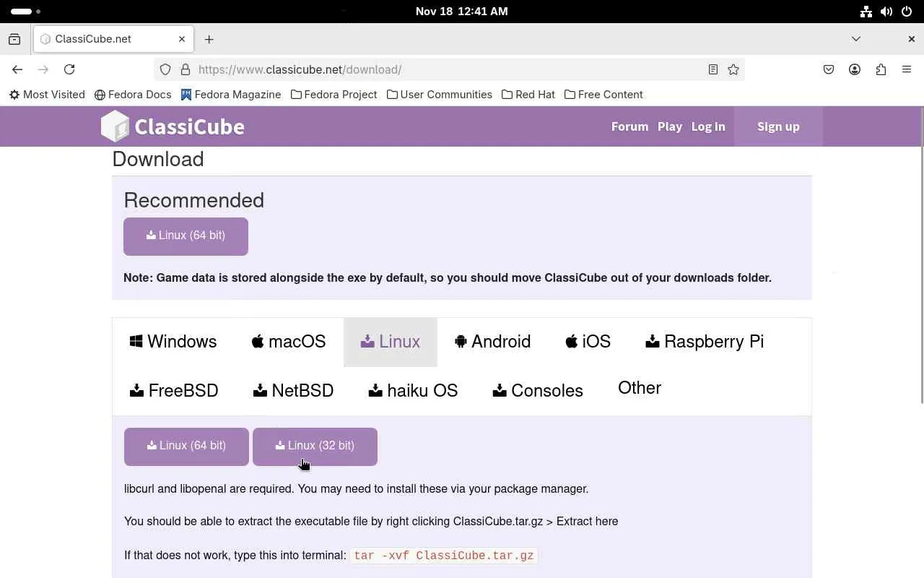Click the 'You should be able to extract' text
924x578 pixels.
coord(371,522)
